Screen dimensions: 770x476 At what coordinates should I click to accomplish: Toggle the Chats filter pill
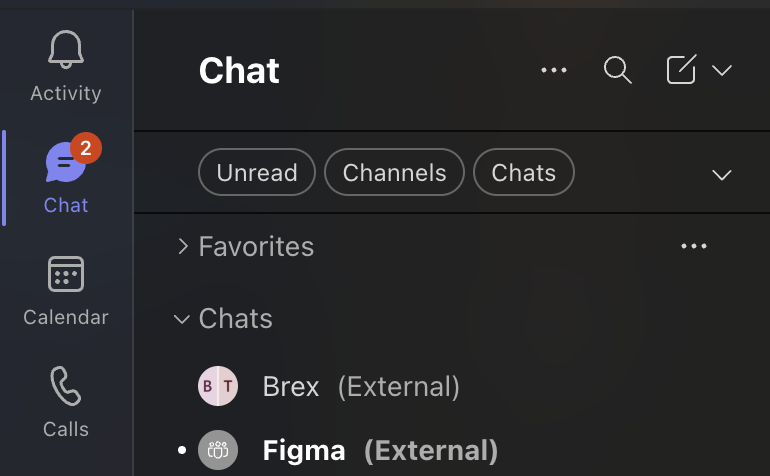pyautogui.click(x=523, y=172)
